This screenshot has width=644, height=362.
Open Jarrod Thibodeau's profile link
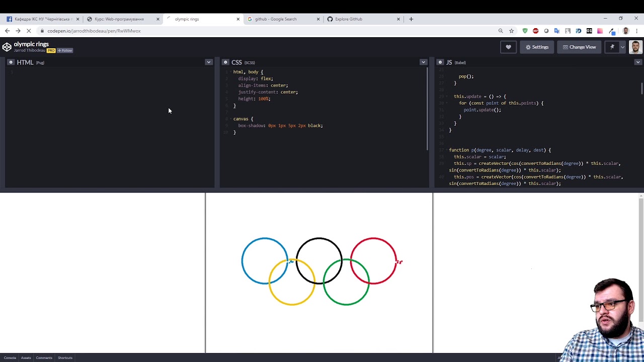point(30,50)
